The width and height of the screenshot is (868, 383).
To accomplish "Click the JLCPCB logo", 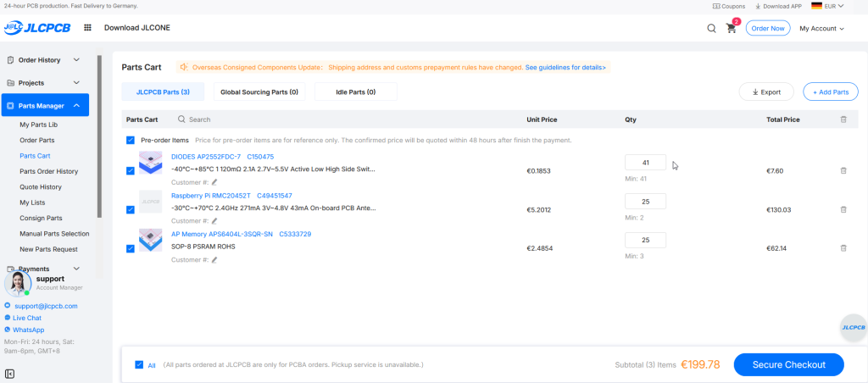I will pos(37,28).
